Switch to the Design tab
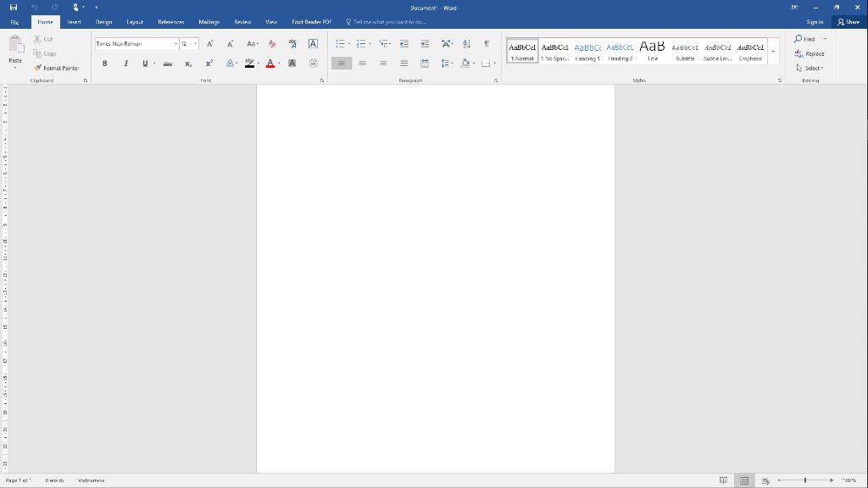 [x=103, y=22]
